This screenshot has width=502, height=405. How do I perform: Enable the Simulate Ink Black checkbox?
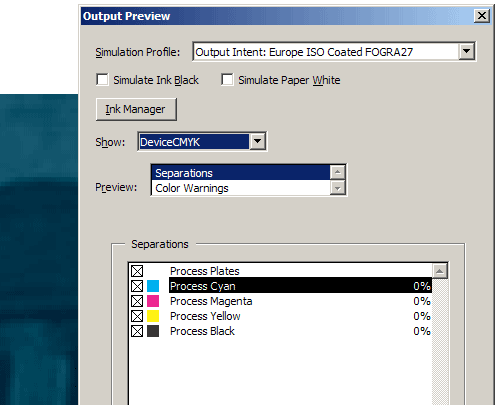pyautogui.click(x=102, y=80)
